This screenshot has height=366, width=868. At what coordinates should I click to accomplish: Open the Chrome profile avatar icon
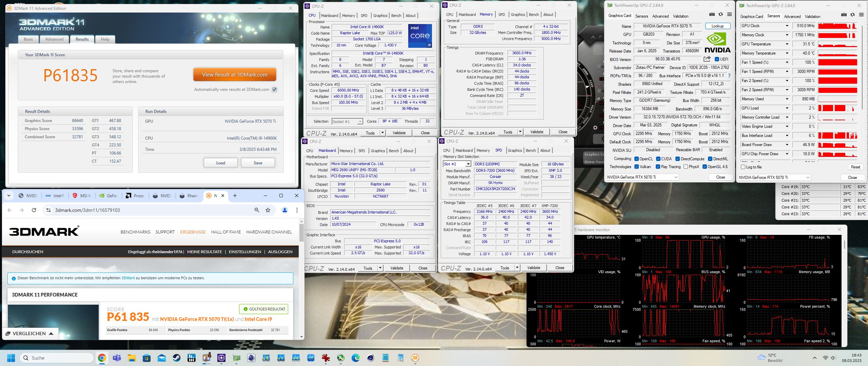[x=285, y=210]
